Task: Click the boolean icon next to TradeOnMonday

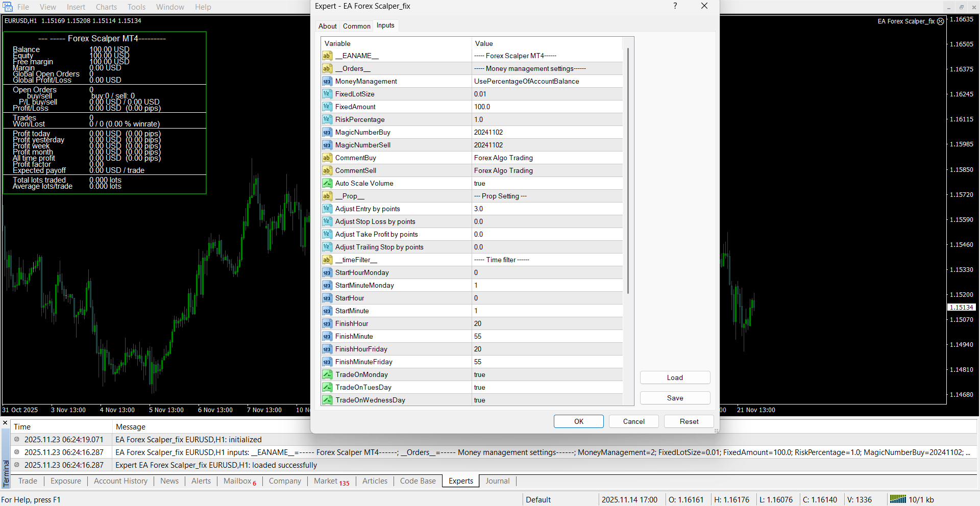Action: point(327,374)
